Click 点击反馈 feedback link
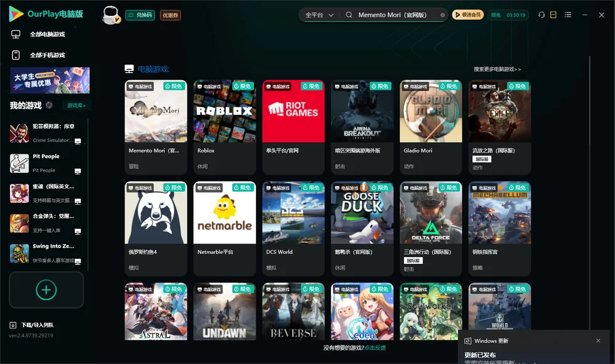The image size is (615, 364). pos(375,347)
